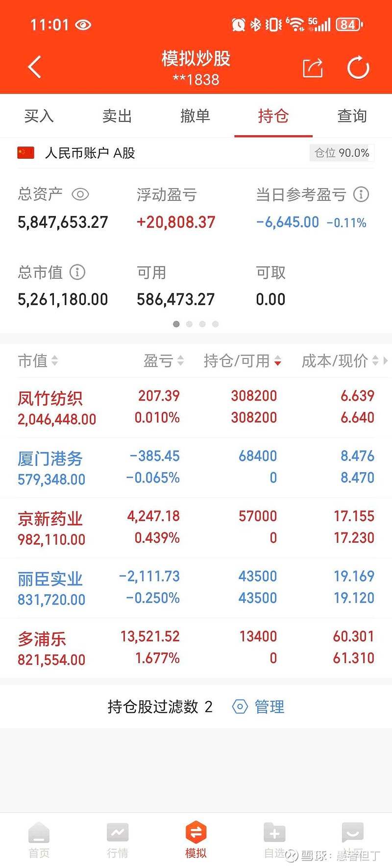392x868 pixels.
Task: Open the 多浦乐 holding row
Action: pos(196,648)
